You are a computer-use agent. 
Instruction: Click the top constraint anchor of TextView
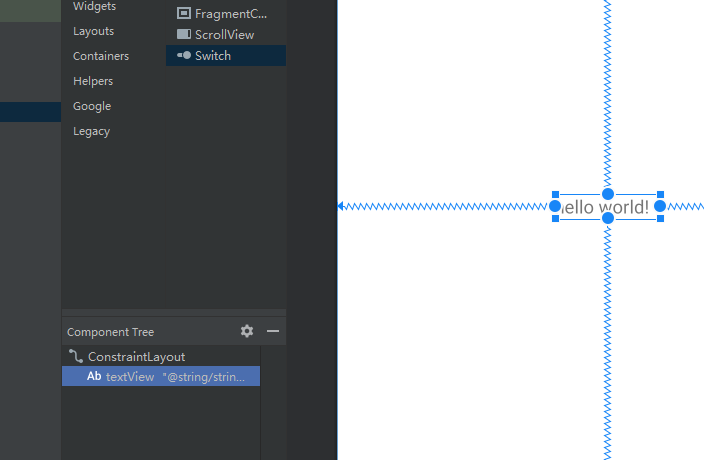[x=608, y=194]
